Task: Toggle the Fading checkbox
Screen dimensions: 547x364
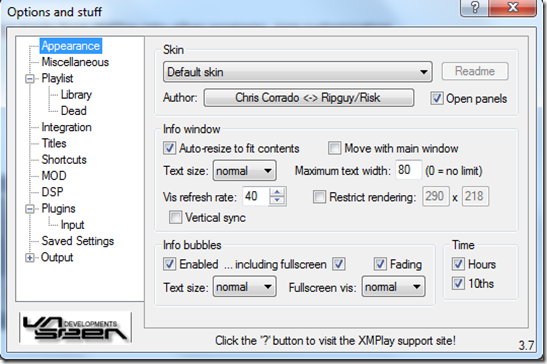Action: pos(380,264)
